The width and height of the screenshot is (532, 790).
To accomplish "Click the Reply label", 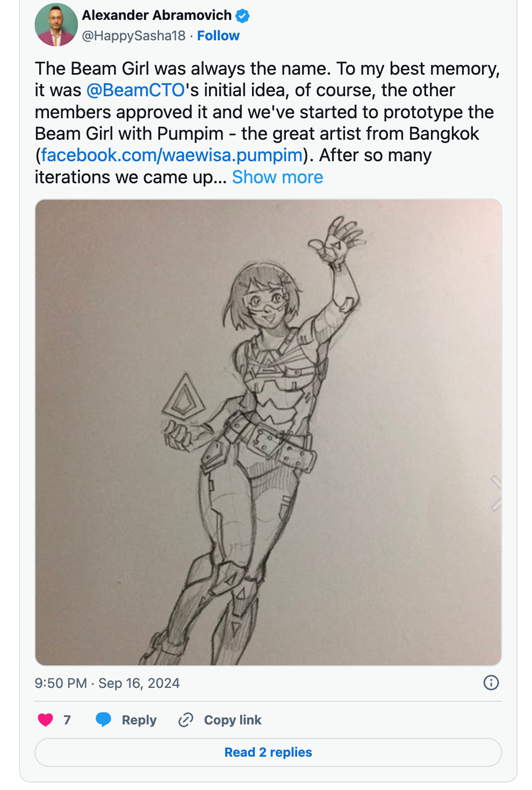I will point(139,720).
